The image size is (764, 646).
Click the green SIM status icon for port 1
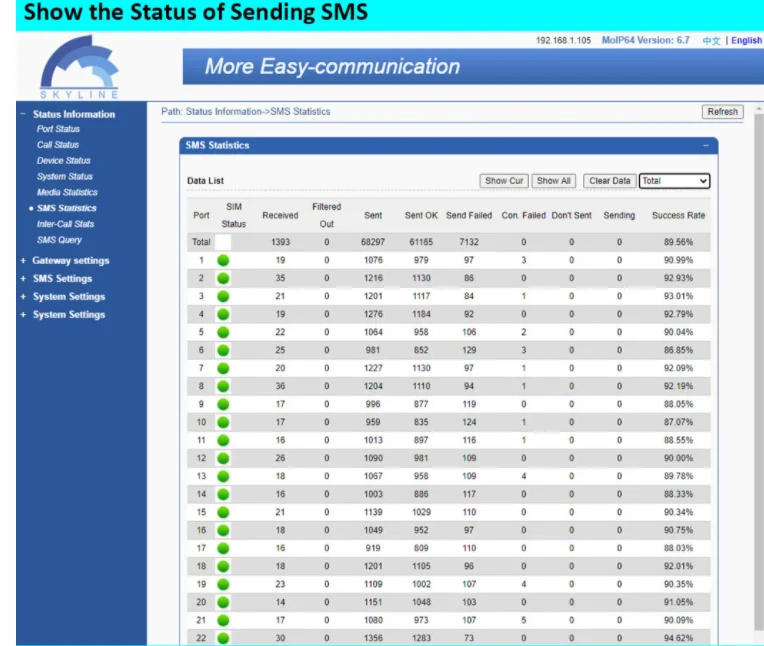[223, 260]
